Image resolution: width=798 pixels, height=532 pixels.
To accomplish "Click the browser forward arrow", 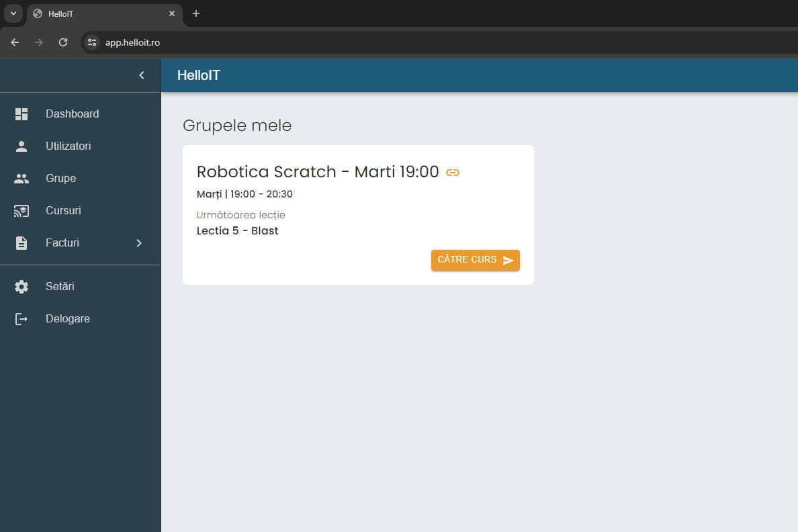I will click(x=39, y=42).
